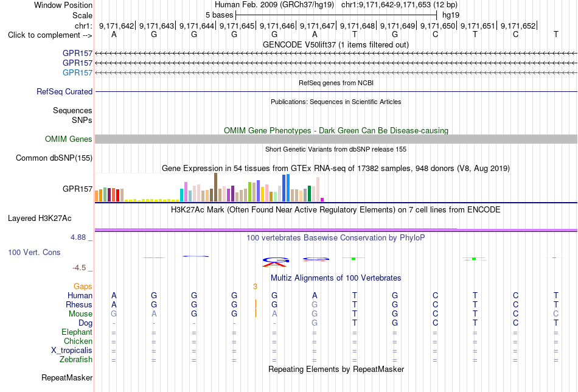Image resolution: width=578 pixels, height=392 pixels.
Task: Open 'Short Genetic Variants from dbSNP release 155'
Action: click(x=336, y=149)
